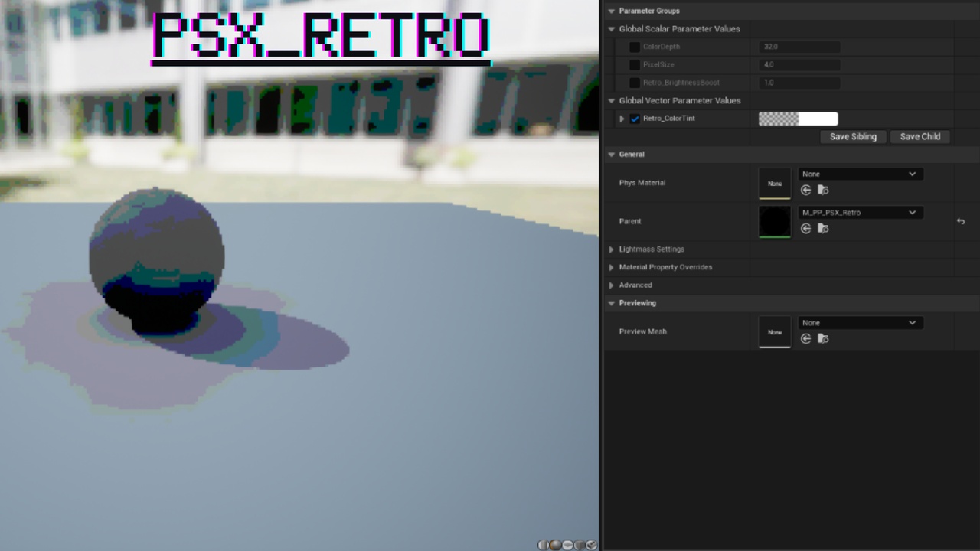Image resolution: width=980 pixels, height=551 pixels.
Task: Click the Save Sibling button
Action: [x=853, y=136]
